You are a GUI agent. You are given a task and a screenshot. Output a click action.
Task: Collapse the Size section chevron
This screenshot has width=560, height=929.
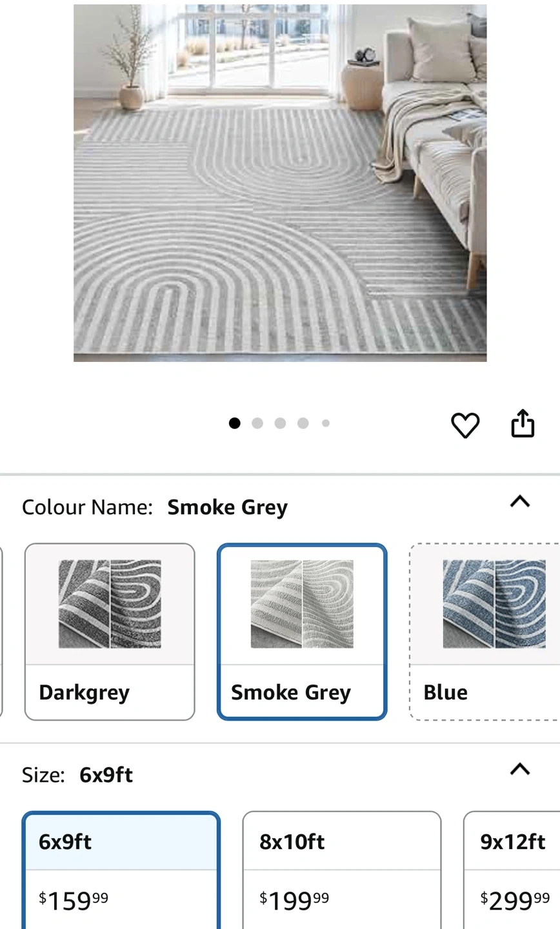(x=520, y=769)
